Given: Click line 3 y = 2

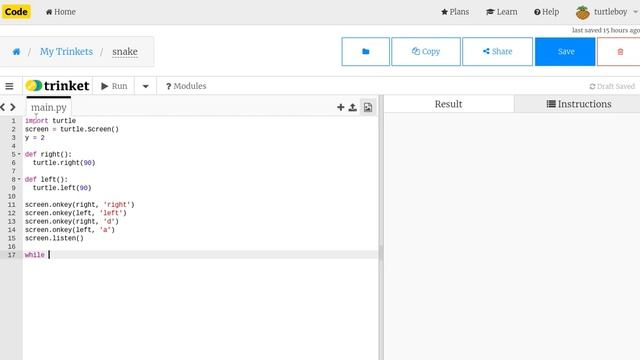Looking at the screenshot, I should click(x=35, y=138).
